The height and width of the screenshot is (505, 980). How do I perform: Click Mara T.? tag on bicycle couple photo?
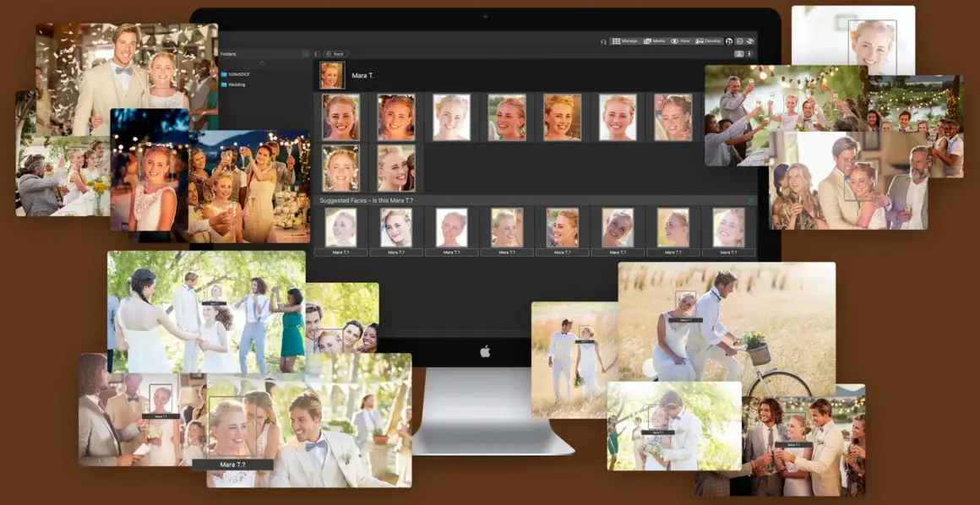point(685,320)
